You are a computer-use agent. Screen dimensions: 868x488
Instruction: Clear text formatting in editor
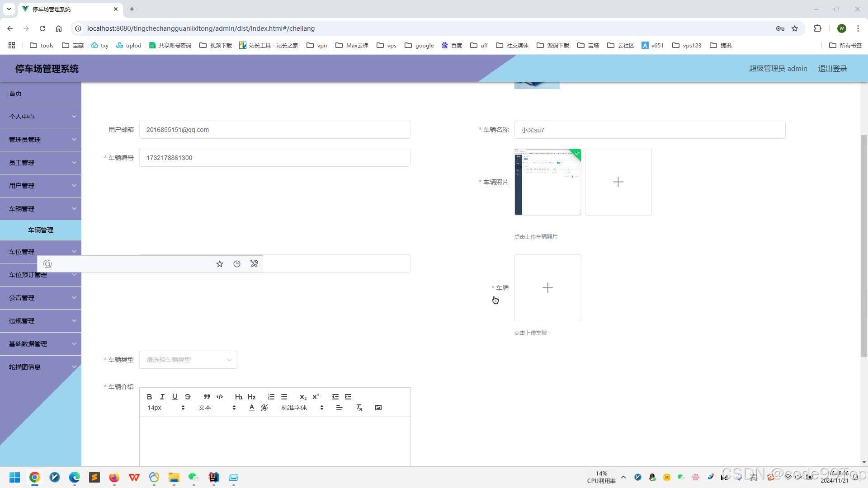coord(359,408)
